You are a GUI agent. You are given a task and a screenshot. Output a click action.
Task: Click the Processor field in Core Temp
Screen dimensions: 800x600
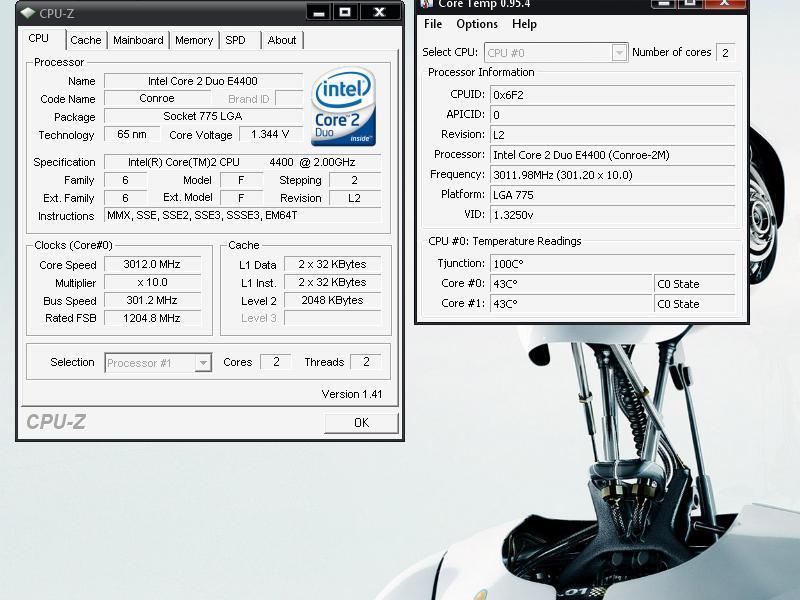coord(612,155)
